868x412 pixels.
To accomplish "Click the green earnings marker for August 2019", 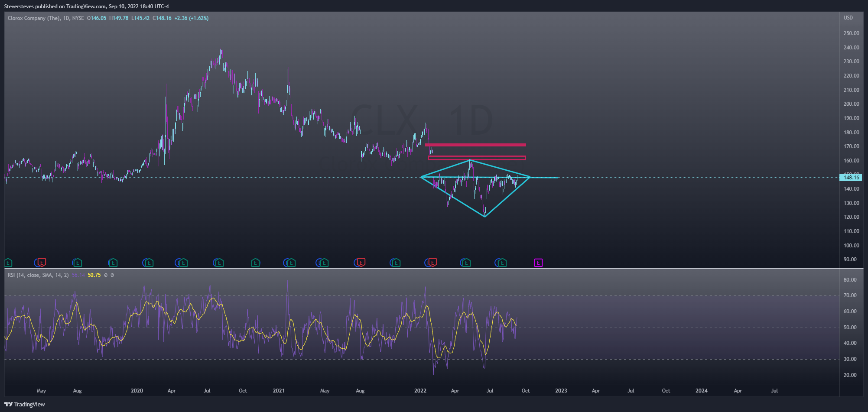I will pyautogui.click(x=77, y=263).
